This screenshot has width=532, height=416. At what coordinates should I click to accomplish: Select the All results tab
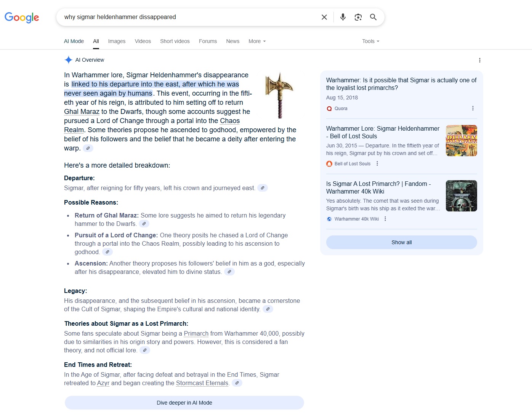pyautogui.click(x=96, y=41)
